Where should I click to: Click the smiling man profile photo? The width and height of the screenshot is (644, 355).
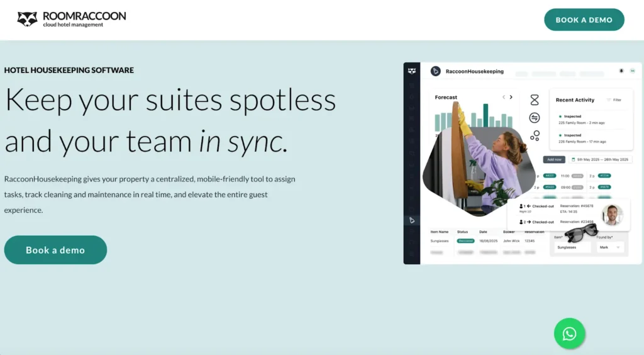coord(612,215)
